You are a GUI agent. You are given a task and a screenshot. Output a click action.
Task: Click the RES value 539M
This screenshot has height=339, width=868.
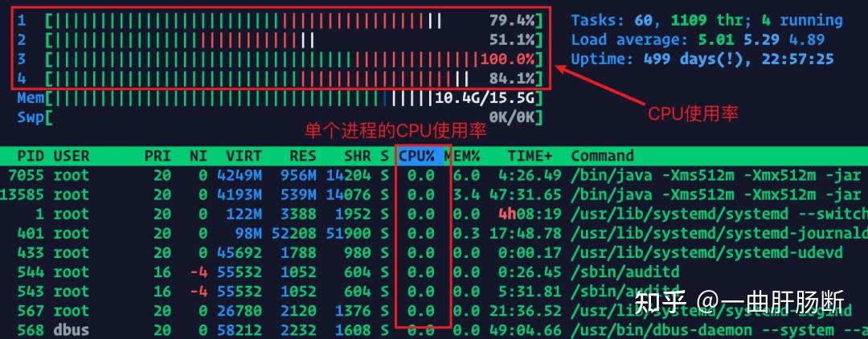point(298,194)
